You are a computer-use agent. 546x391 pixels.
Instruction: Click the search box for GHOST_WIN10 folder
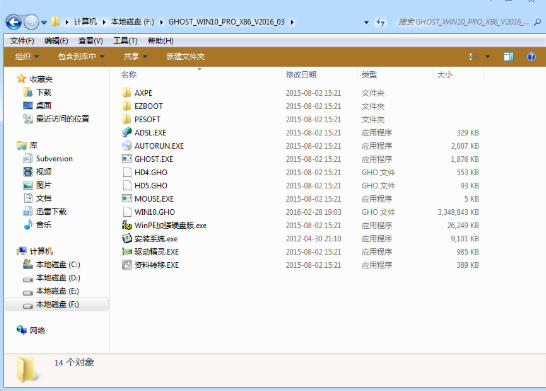(464, 22)
